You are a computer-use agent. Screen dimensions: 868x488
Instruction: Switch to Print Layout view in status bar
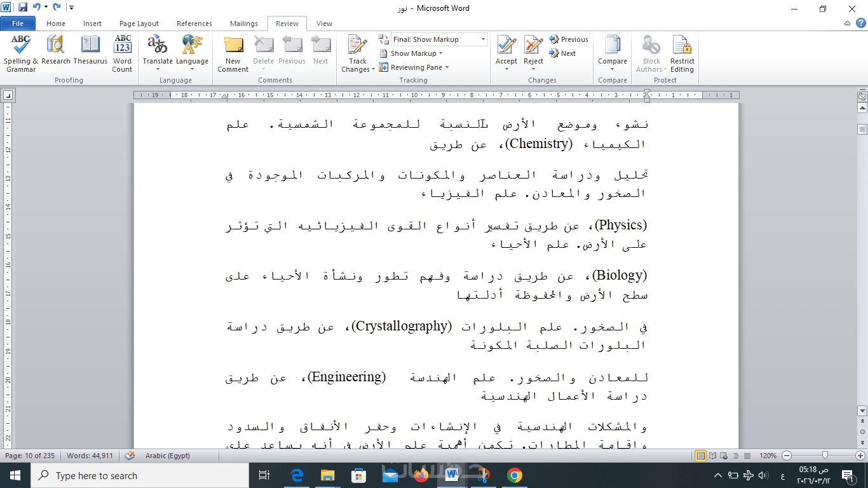701,456
